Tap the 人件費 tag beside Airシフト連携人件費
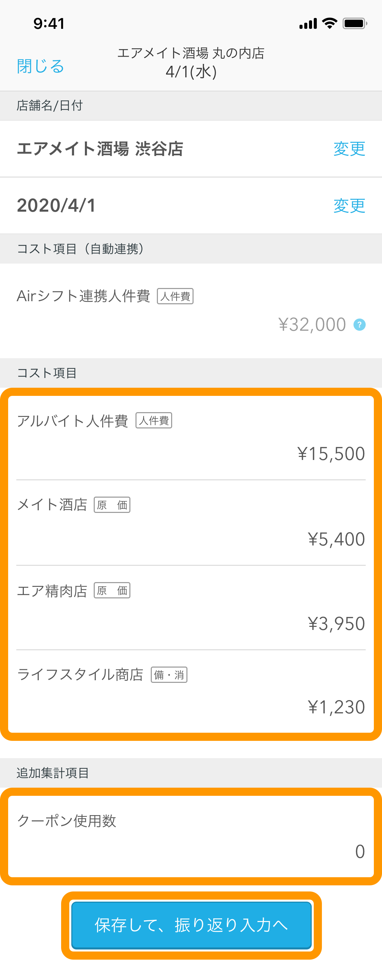 pyautogui.click(x=175, y=296)
